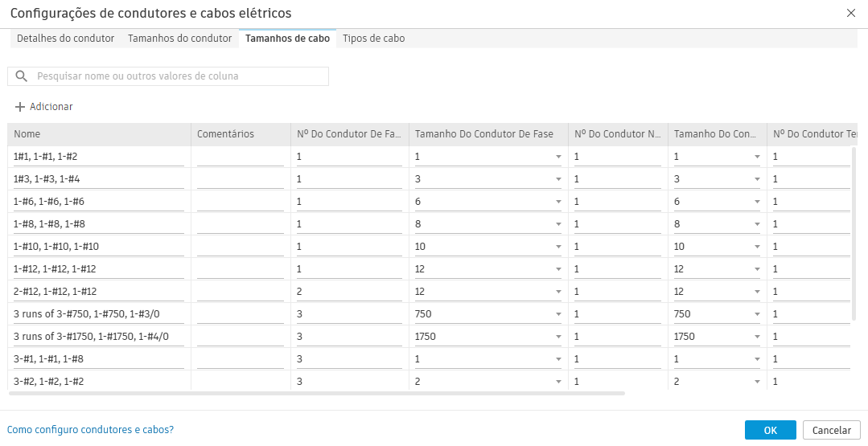The width and height of the screenshot is (868, 446).
Task: Open the Como configuro condutores e cabos link
Action: [90, 430]
